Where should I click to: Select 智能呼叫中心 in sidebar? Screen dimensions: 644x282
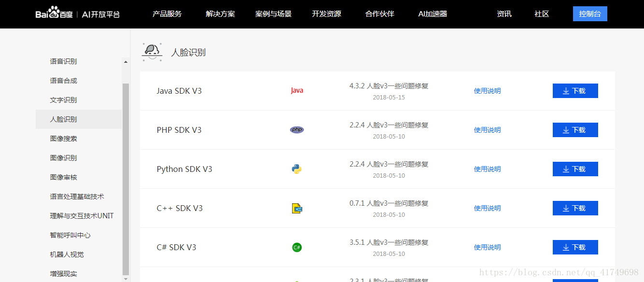[x=70, y=235]
